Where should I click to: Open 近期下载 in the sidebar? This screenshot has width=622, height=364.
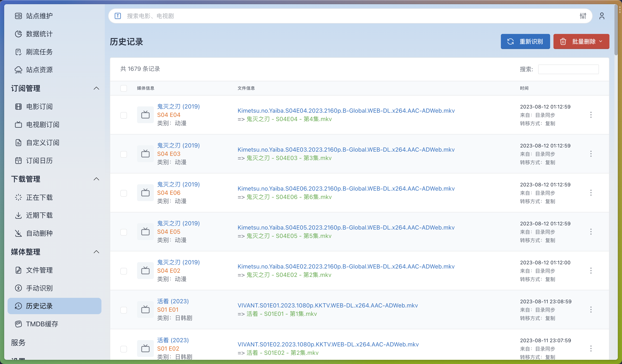coord(54,215)
